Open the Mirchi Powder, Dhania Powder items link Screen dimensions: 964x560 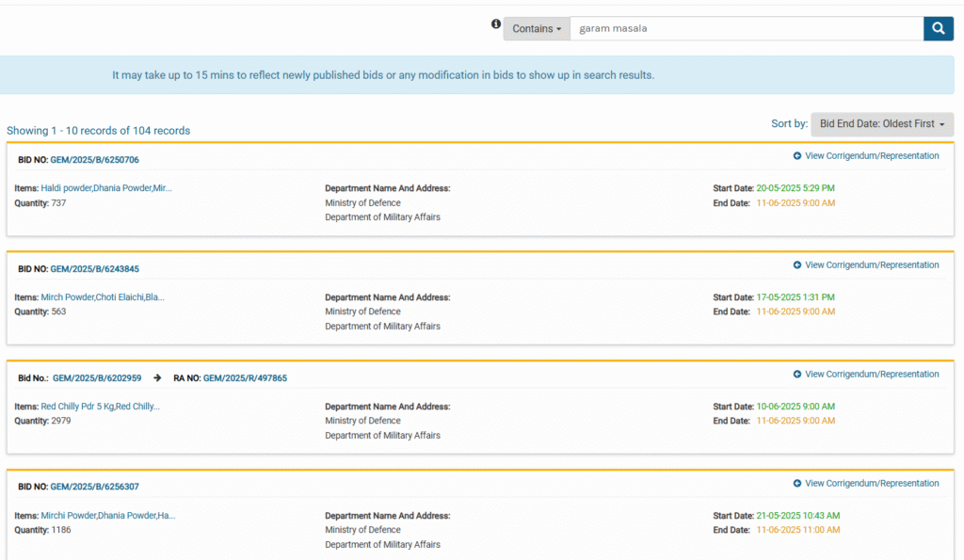[108, 516]
